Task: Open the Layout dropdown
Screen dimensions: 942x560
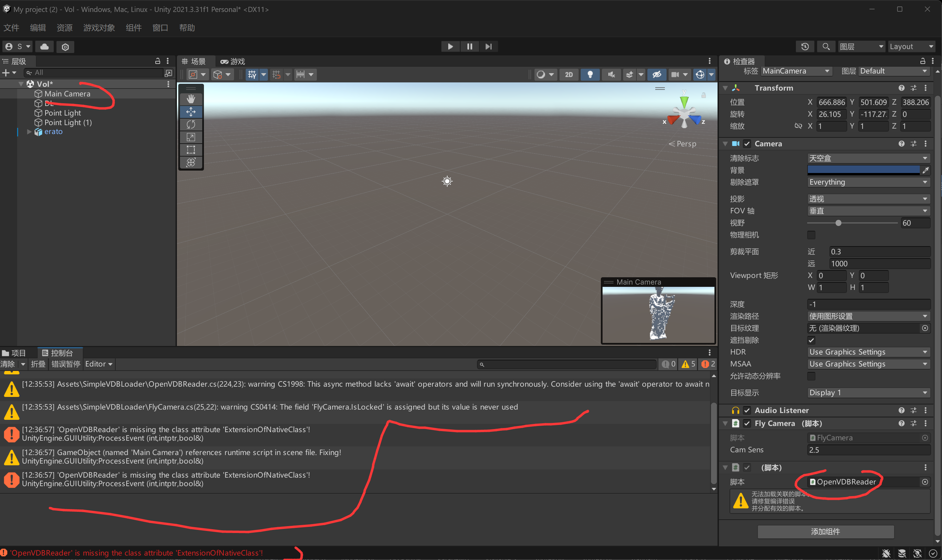Action: click(x=910, y=46)
